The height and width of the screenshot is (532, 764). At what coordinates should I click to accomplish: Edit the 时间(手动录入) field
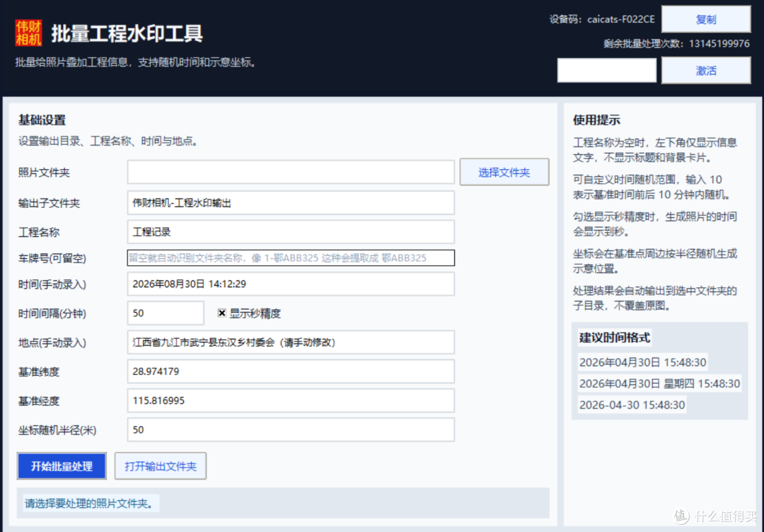point(291,284)
